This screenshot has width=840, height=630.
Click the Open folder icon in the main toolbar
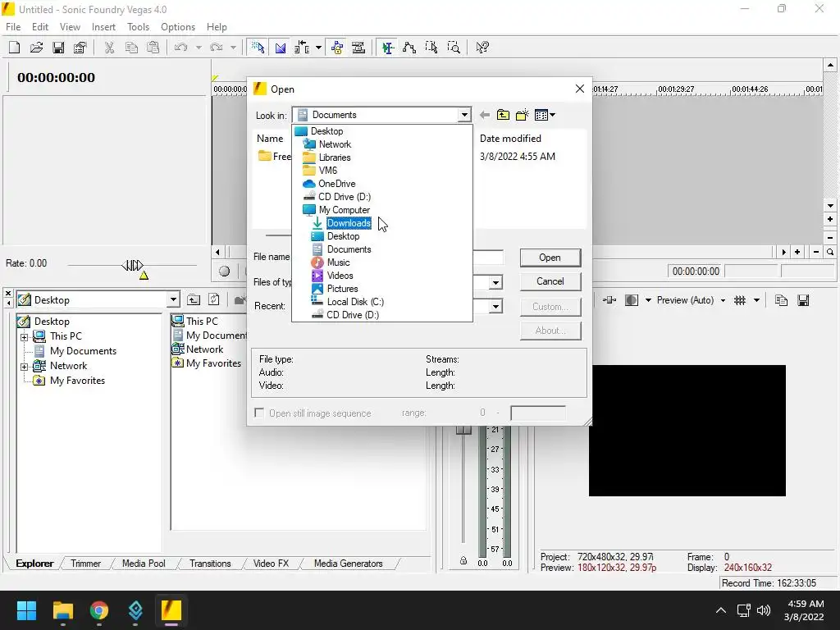point(36,48)
